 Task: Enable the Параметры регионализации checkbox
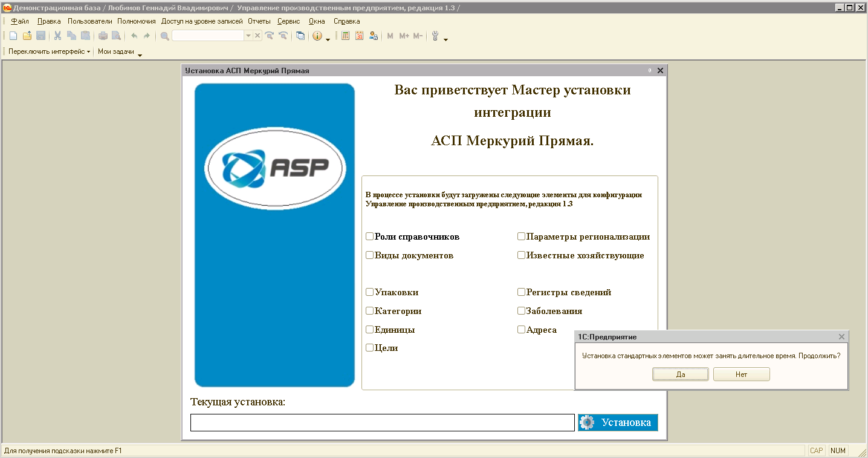click(x=521, y=237)
